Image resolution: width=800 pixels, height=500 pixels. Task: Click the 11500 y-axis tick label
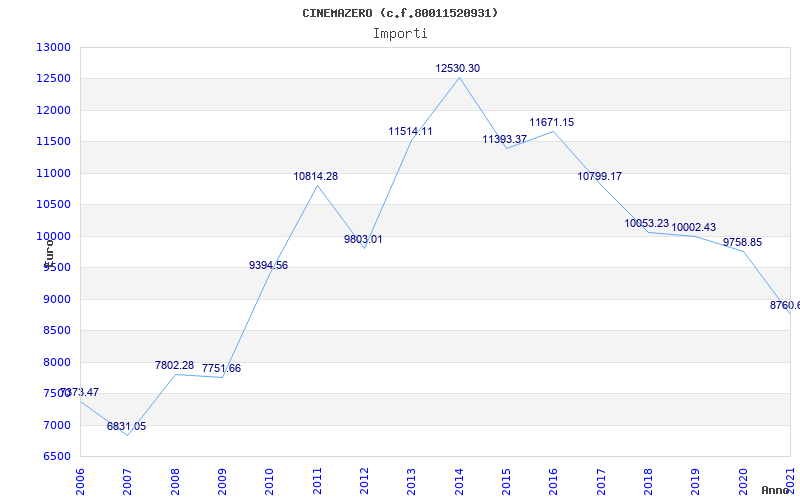53,142
